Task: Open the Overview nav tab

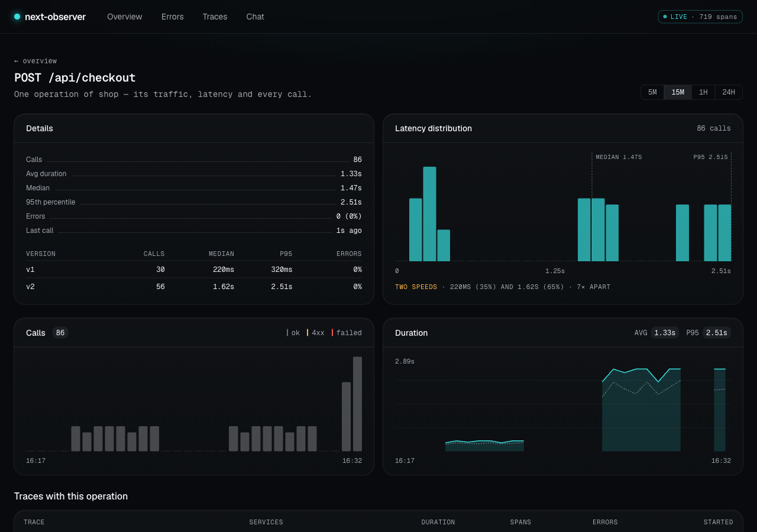Action: 125,17
